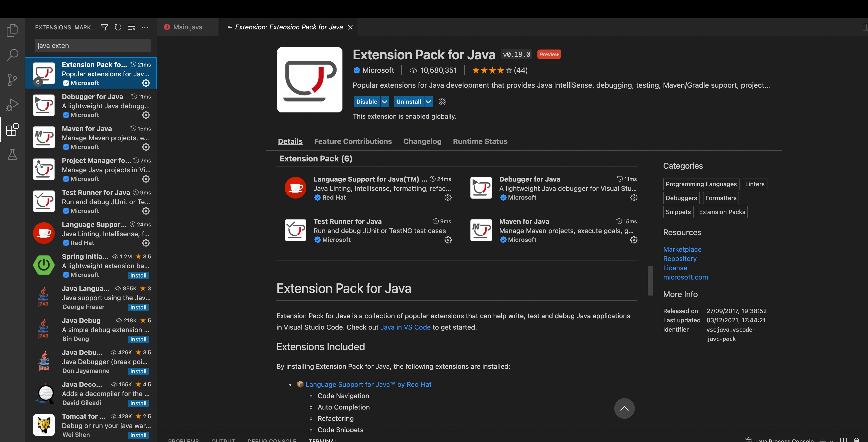This screenshot has width=868, height=442.
Task: Close the Extension Pack for Java tab
Action: [350, 27]
